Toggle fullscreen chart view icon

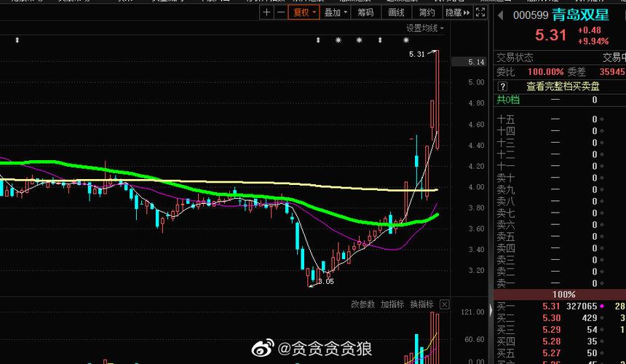tap(480, 12)
